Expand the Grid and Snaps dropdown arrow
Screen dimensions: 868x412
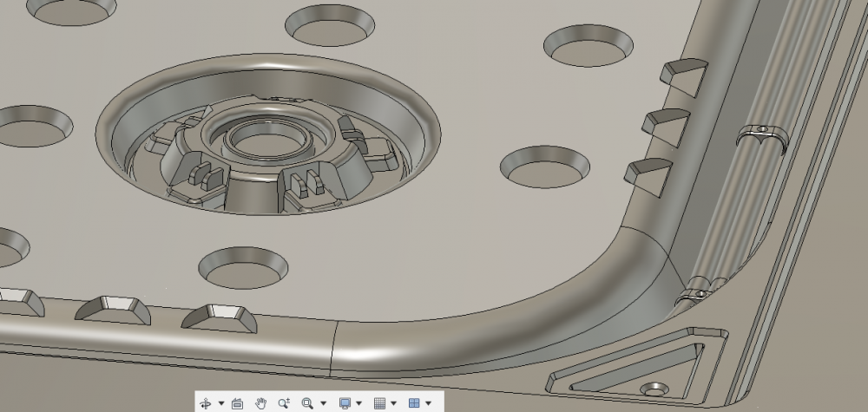click(x=394, y=403)
